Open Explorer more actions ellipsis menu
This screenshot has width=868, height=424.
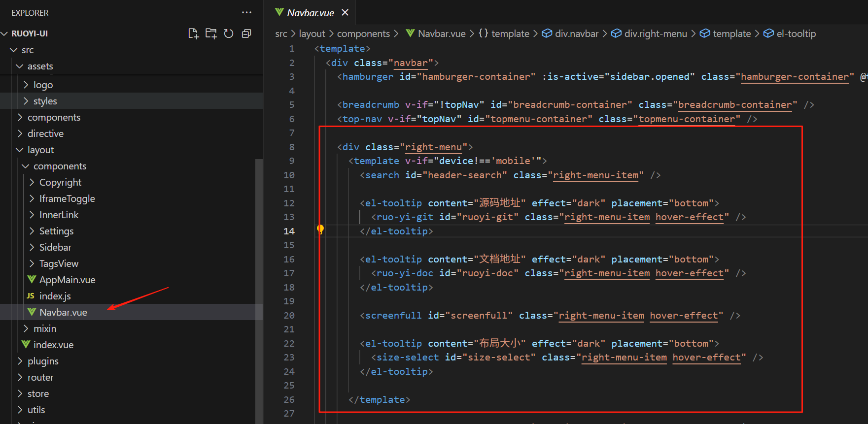point(246,12)
